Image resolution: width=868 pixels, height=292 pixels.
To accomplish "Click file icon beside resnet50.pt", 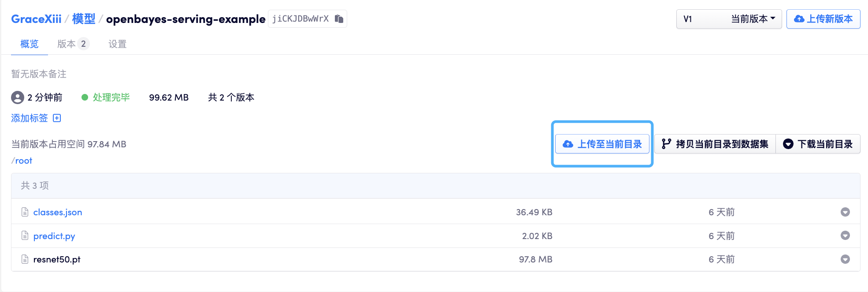I will [x=25, y=259].
